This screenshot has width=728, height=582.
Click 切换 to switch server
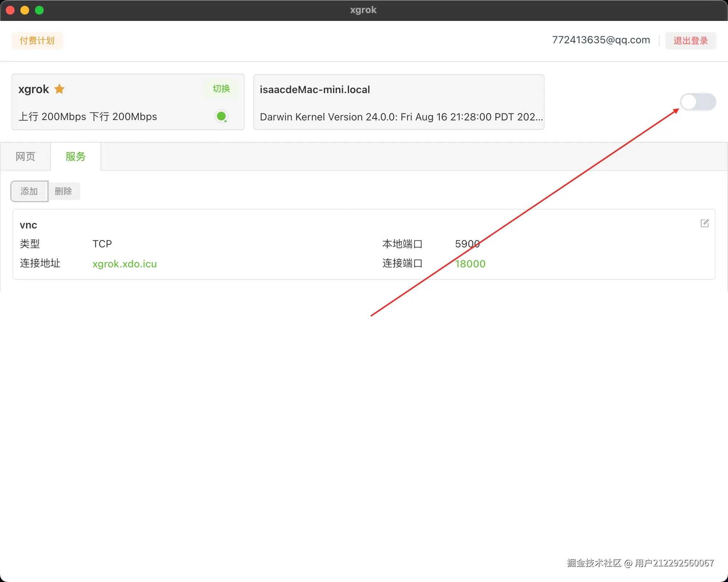click(x=221, y=89)
